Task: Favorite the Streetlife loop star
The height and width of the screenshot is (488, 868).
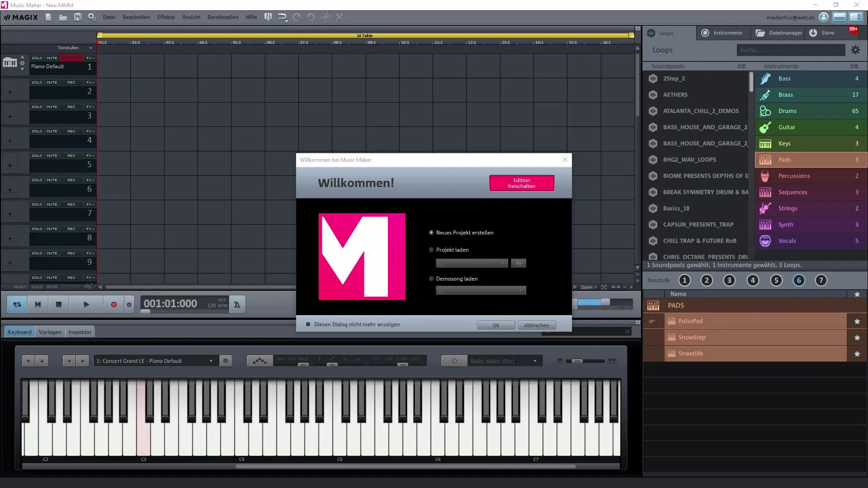Action: [857, 354]
